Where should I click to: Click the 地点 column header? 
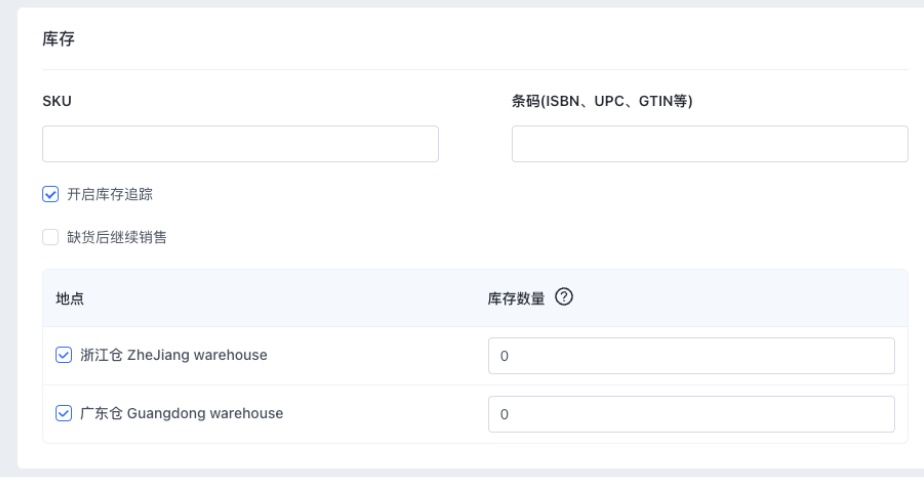pyautogui.click(x=69, y=298)
